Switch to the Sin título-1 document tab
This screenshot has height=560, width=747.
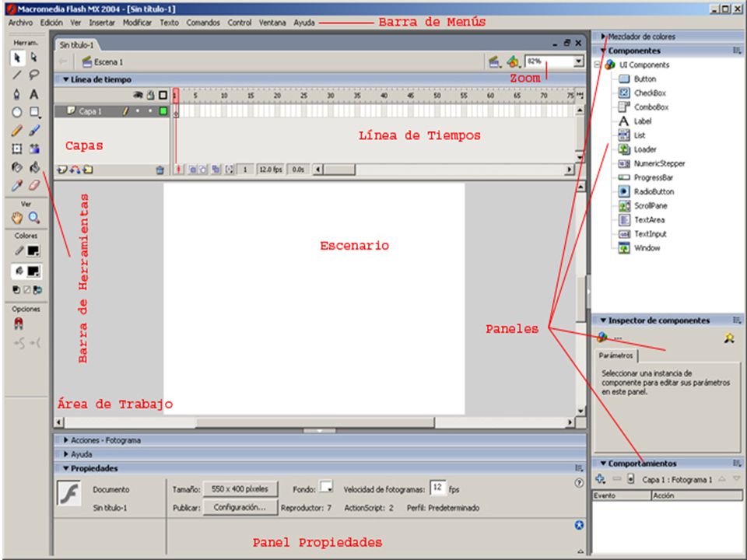point(77,45)
